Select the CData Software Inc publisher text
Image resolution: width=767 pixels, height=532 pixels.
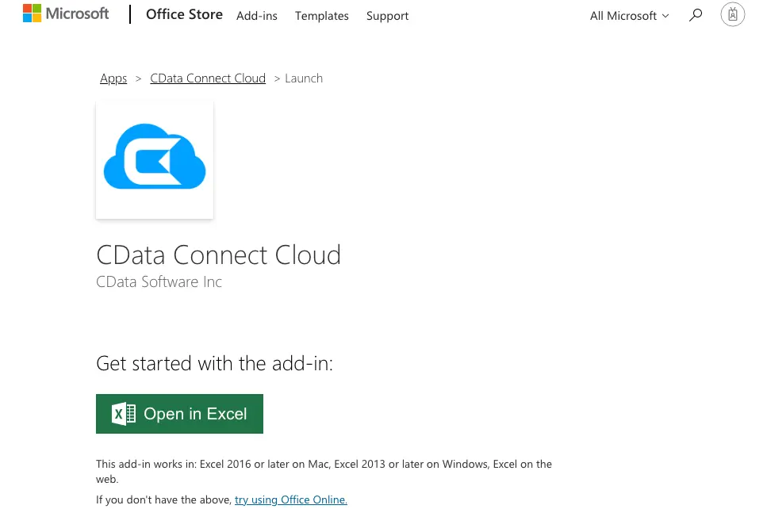click(x=159, y=281)
